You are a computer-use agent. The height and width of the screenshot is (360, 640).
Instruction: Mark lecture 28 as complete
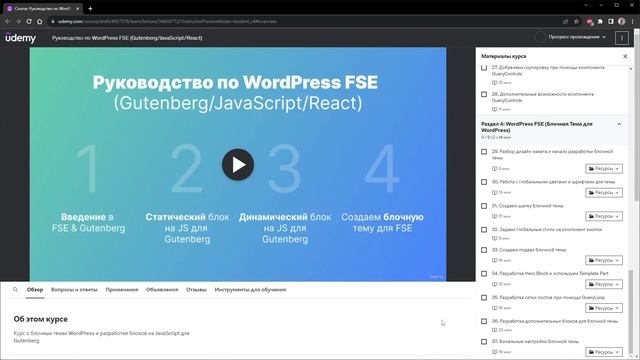point(484,94)
